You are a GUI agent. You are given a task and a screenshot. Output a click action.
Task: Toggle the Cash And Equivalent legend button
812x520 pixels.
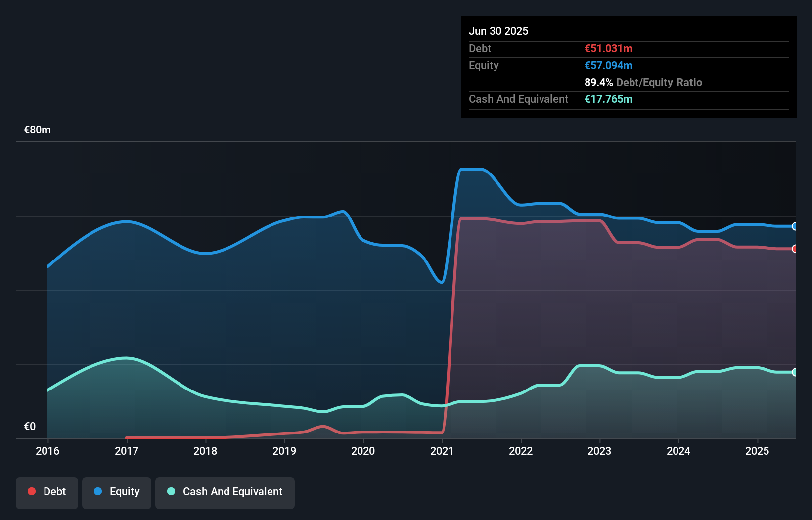pos(225,493)
